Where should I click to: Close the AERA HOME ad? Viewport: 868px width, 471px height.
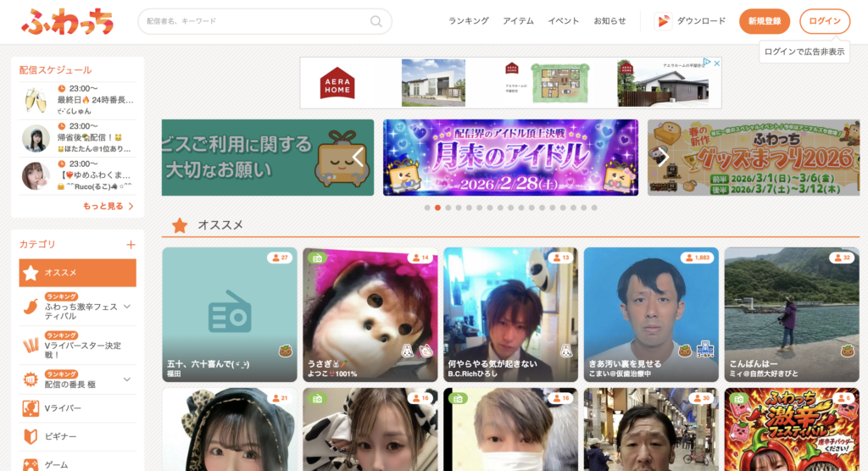click(716, 64)
